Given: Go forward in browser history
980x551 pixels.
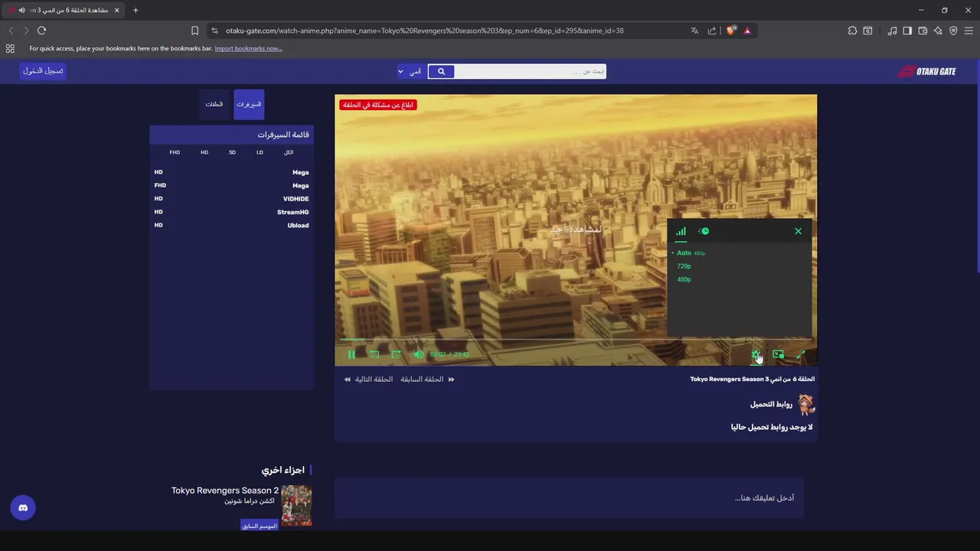Looking at the screenshot, I should pos(26,31).
